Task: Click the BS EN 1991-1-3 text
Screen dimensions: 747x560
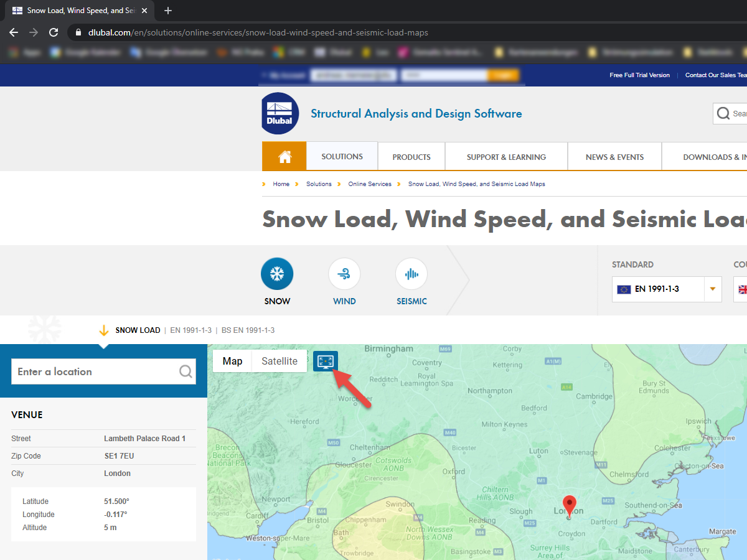Action: (248, 330)
